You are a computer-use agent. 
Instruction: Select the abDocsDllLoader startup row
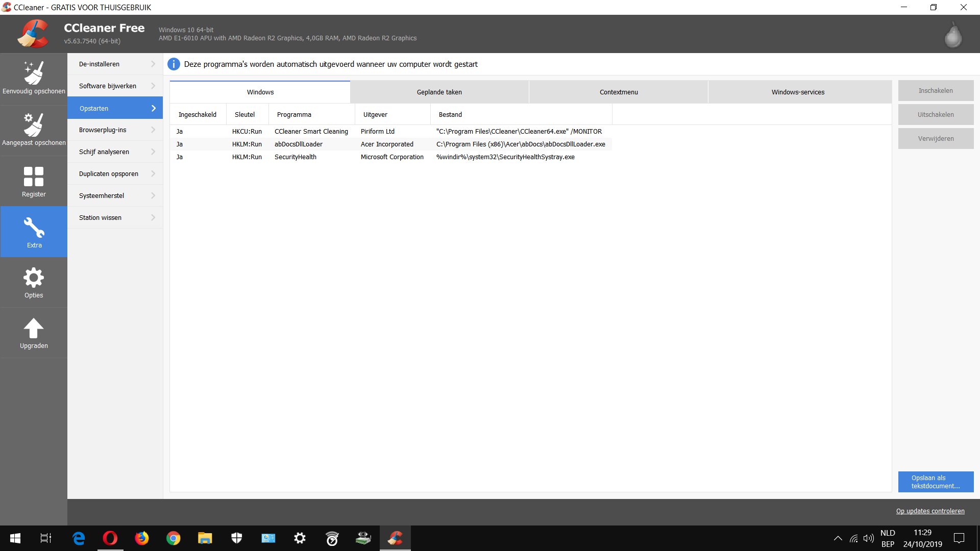[x=391, y=144]
